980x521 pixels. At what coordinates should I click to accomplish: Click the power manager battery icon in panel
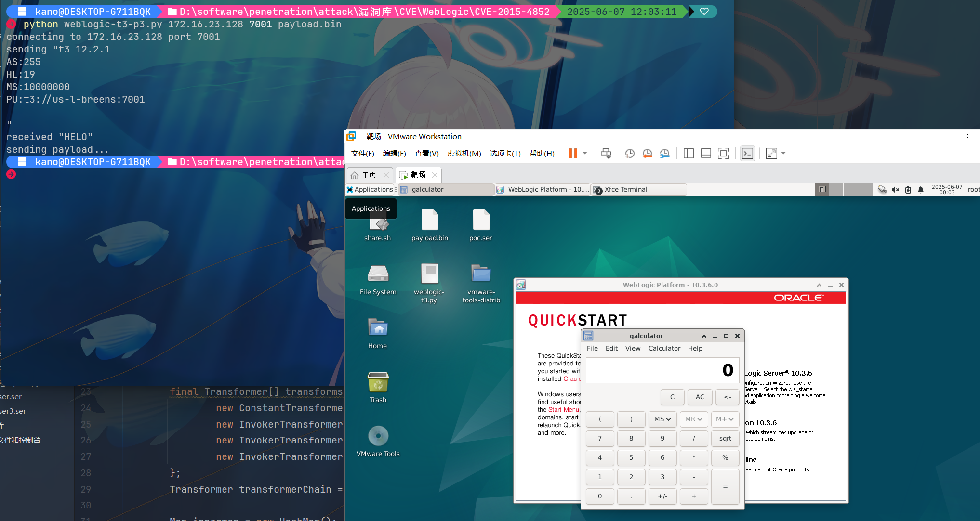[908, 190]
